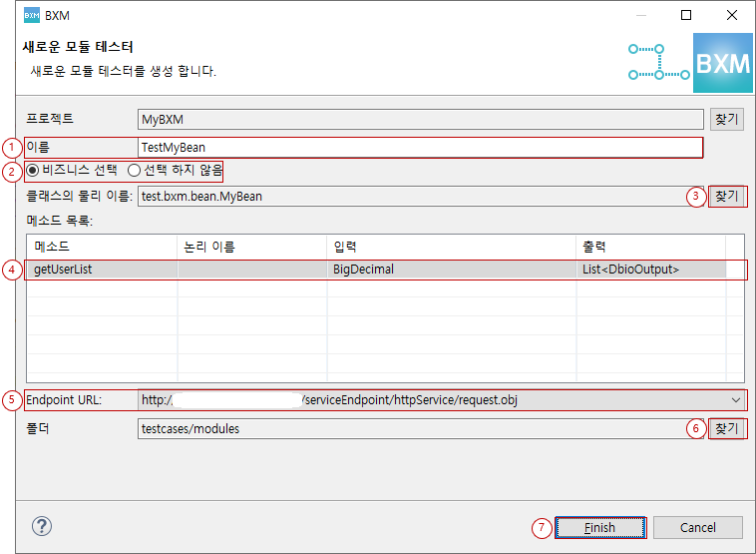
Task: Select the 비즈니스 선택 radio button
Action: 34,170
